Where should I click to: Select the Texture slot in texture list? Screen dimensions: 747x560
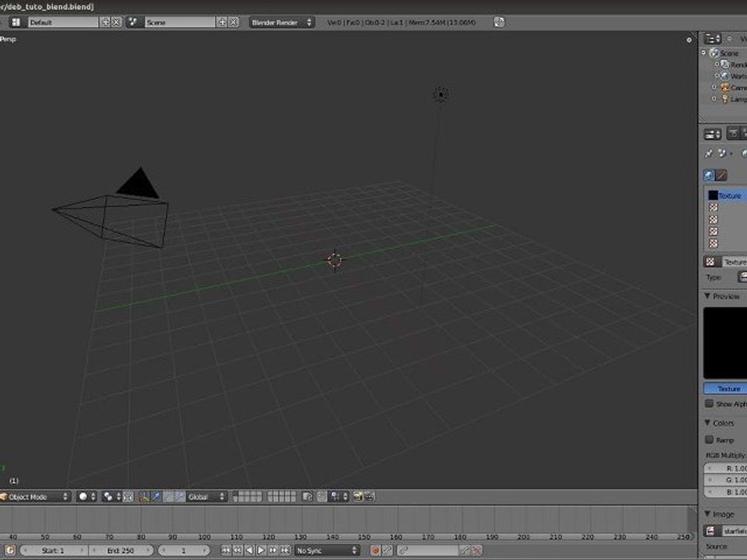[x=725, y=195]
